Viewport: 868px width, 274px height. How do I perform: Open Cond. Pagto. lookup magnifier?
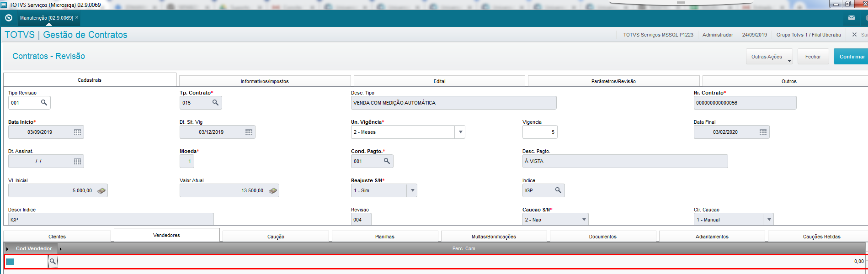(387, 161)
